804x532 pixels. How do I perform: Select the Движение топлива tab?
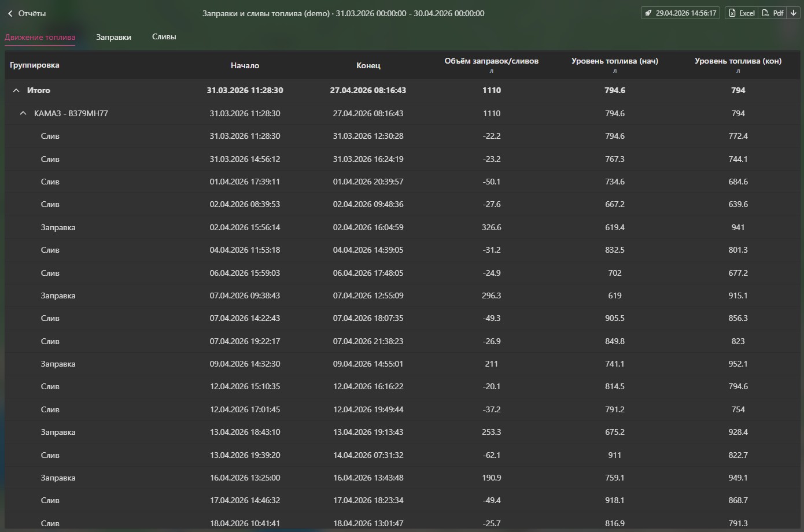coord(40,37)
